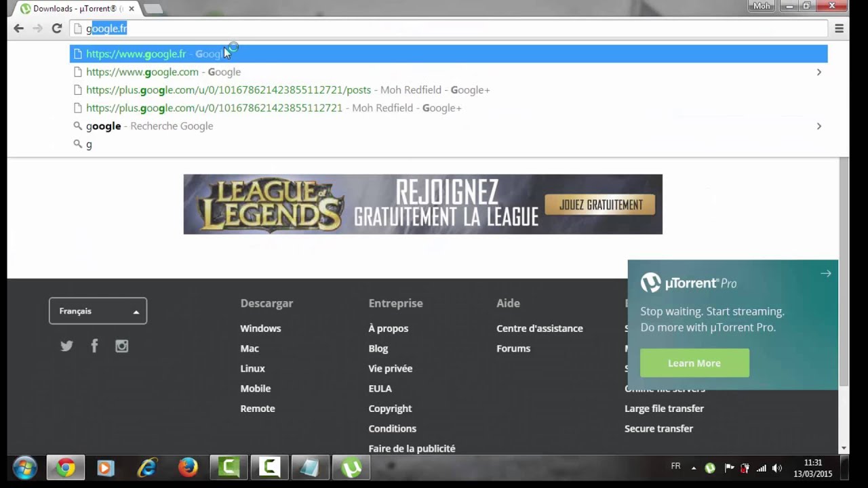Screen dimensions: 868x488
Task: Open the Copyright link
Action: [x=390, y=409]
